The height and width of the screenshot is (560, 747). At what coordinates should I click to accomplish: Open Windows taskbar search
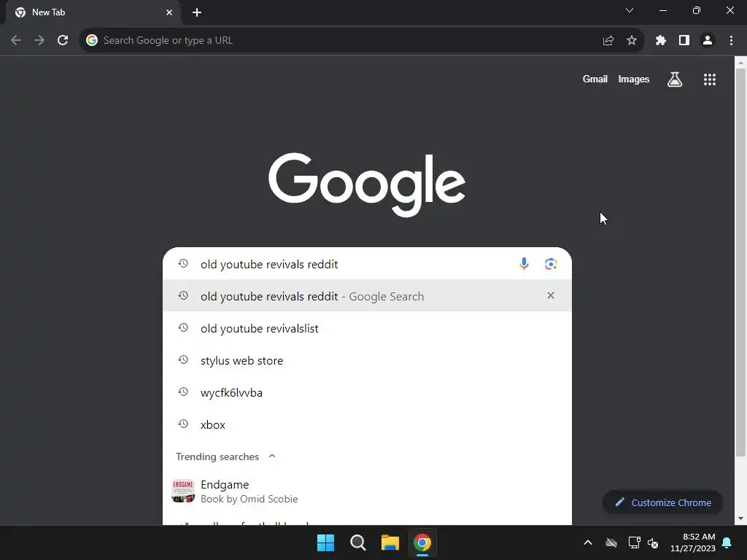point(357,542)
